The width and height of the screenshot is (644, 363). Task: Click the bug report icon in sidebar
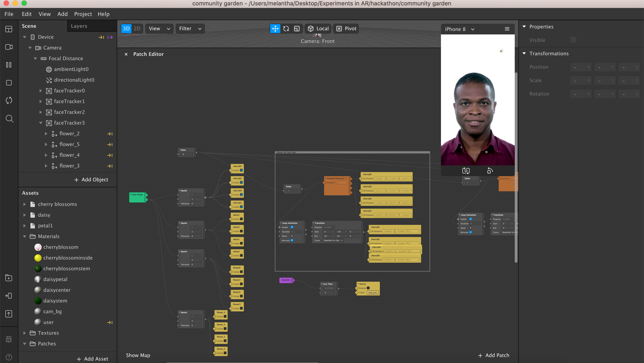pyautogui.click(x=9, y=339)
